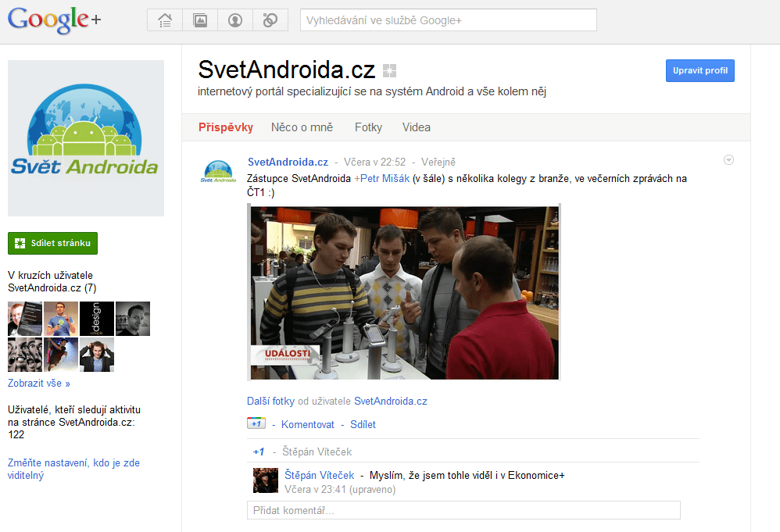Viewport: 780px width, 532px height.
Task: Click the 'design' circle member thumbnail
Action: tap(96, 319)
